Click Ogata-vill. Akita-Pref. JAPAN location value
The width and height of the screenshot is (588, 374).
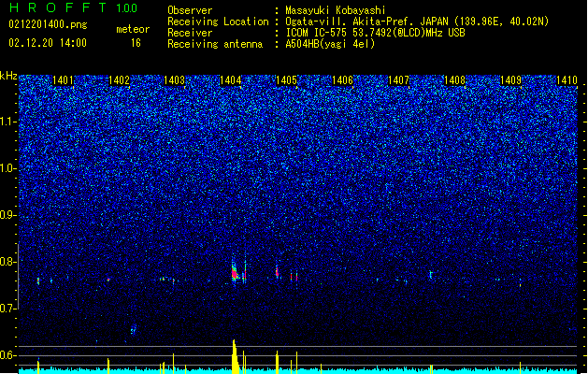[x=417, y=22]
